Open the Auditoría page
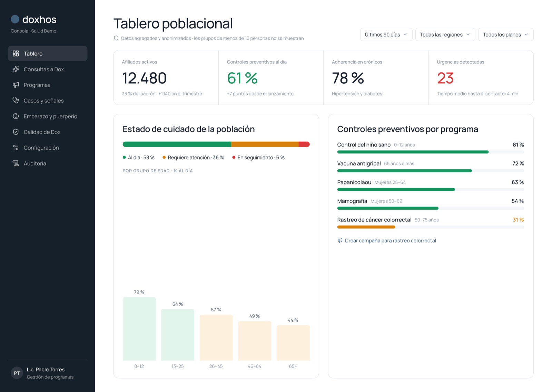This screenshot has width=552, height=392. coord(48,163)
